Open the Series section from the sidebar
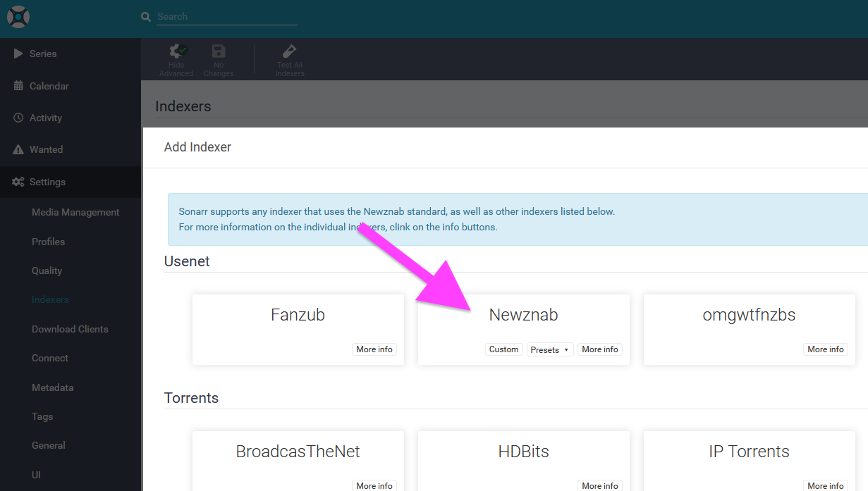Viewport: 868px width, 491px height. tap(42, 54)
